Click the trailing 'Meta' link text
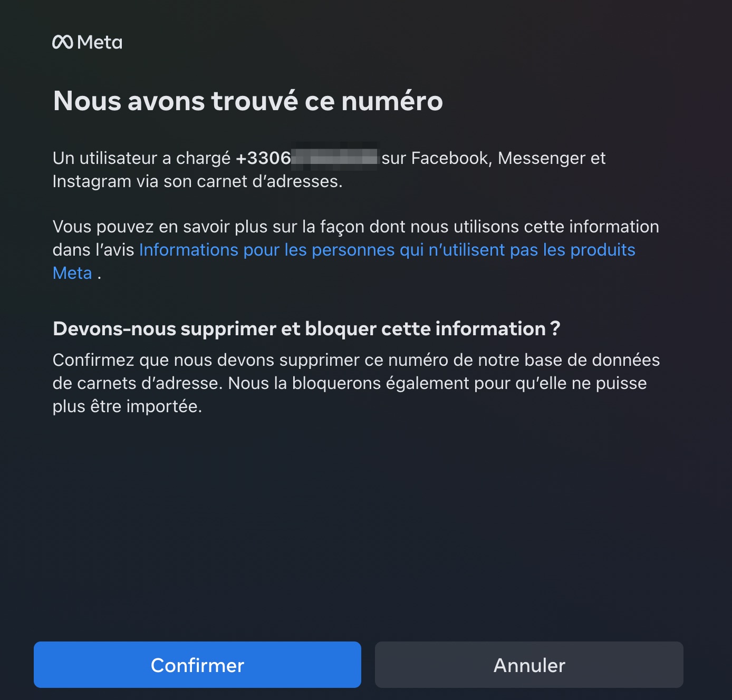The width and height of the screenshot is (732, 700). pyautogui.click(x=72, y=273)
